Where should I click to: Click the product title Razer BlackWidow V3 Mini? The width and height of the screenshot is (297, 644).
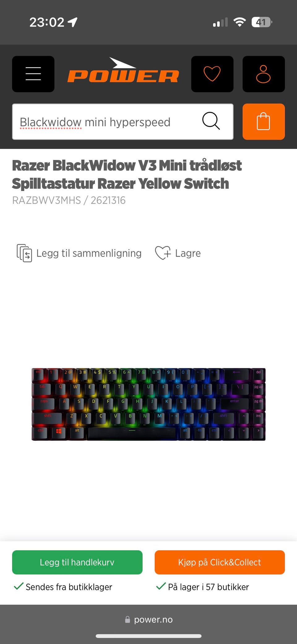[x=127, y=174]
